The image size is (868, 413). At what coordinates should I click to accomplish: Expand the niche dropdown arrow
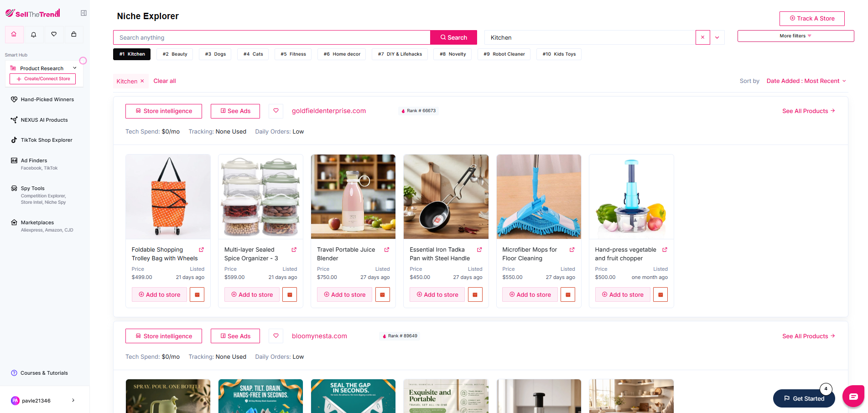click(x=717, y=37)
